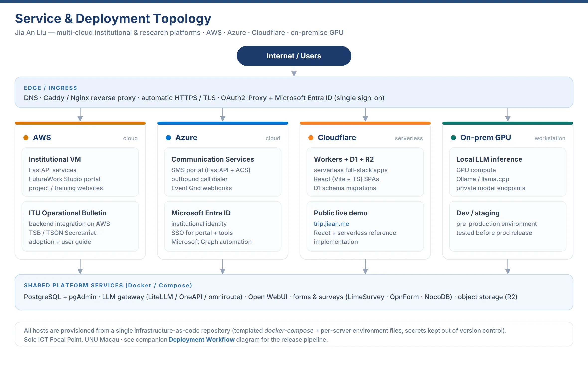588x384 pixels.
Task: Click the Local LLM inference card title
Action: click(x=489, y=159)
